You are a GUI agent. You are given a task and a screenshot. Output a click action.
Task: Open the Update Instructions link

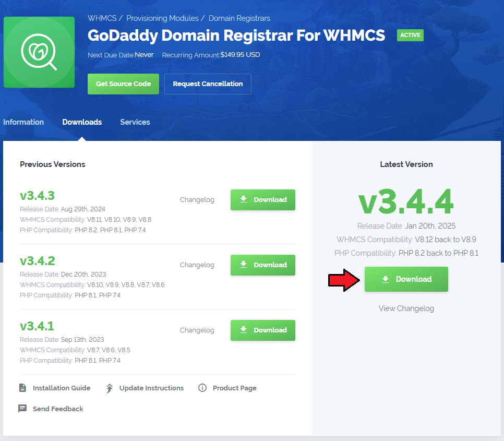pyautogui.click(x=152, y=388)
